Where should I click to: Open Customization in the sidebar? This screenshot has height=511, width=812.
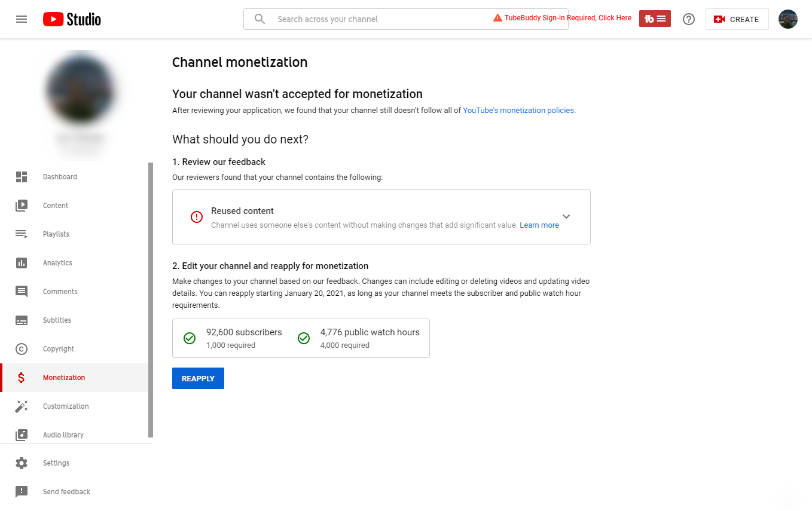pyautogui.click(x=74, y=406)
